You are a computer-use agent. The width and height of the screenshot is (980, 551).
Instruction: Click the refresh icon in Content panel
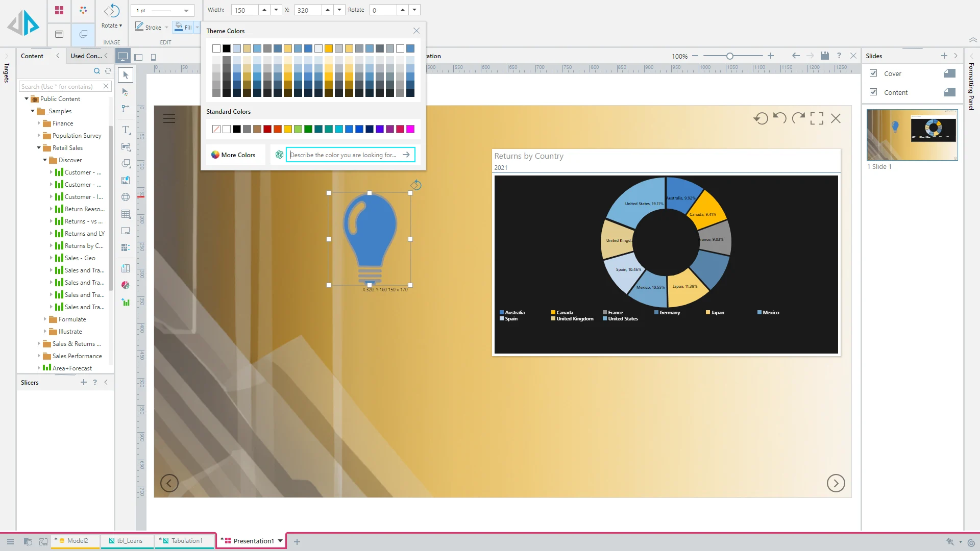[108, 71]
